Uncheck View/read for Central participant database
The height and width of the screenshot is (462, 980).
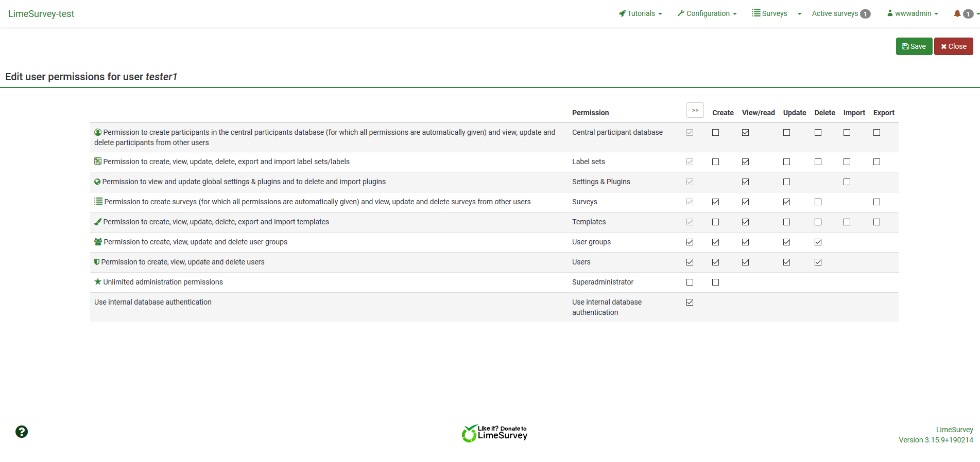tap(745, 133)
